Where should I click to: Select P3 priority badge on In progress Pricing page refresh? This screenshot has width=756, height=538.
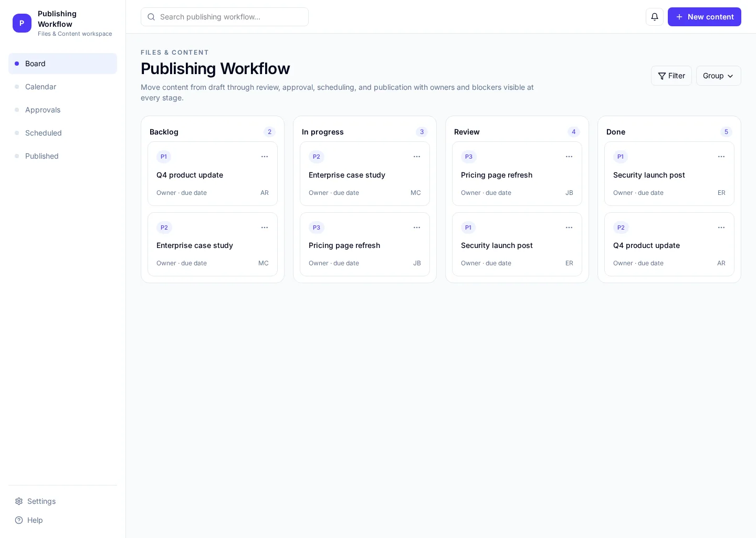(317, 227)
